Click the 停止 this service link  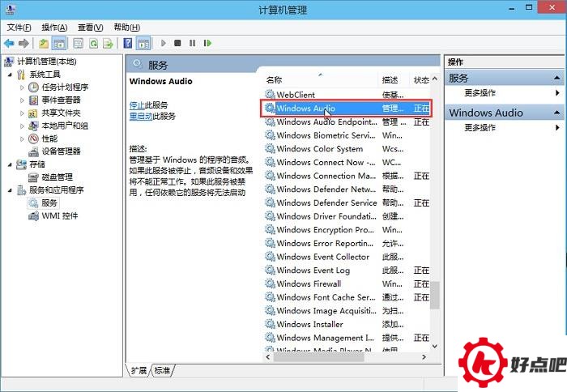pyautogui.click(x=137, y=105)
